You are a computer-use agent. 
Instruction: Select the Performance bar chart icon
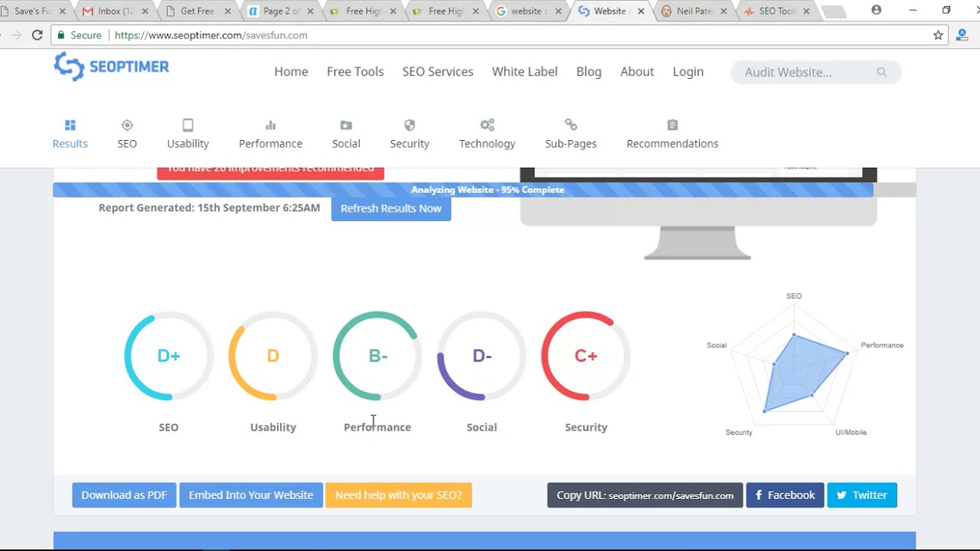click(270, 125)
